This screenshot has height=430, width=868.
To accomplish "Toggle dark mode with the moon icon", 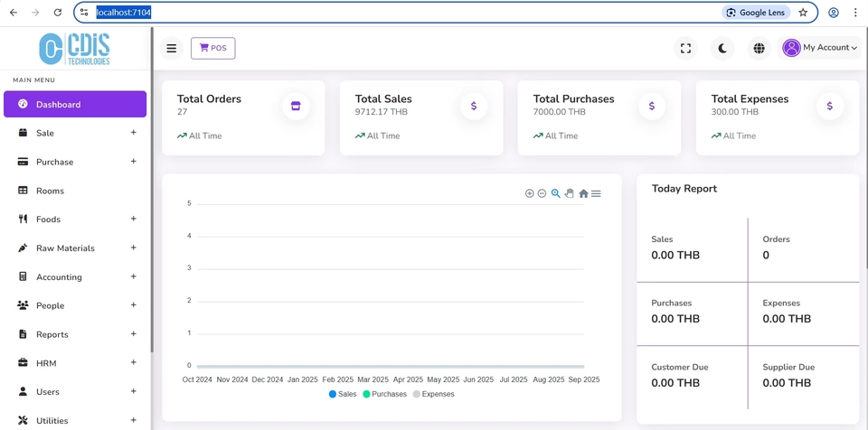I will click(722, 48).
